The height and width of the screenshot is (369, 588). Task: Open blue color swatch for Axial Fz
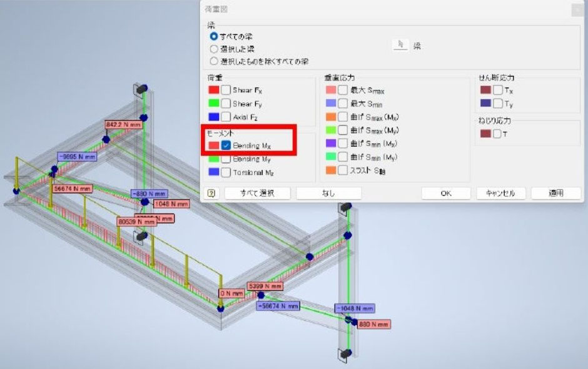coord(214,116)
